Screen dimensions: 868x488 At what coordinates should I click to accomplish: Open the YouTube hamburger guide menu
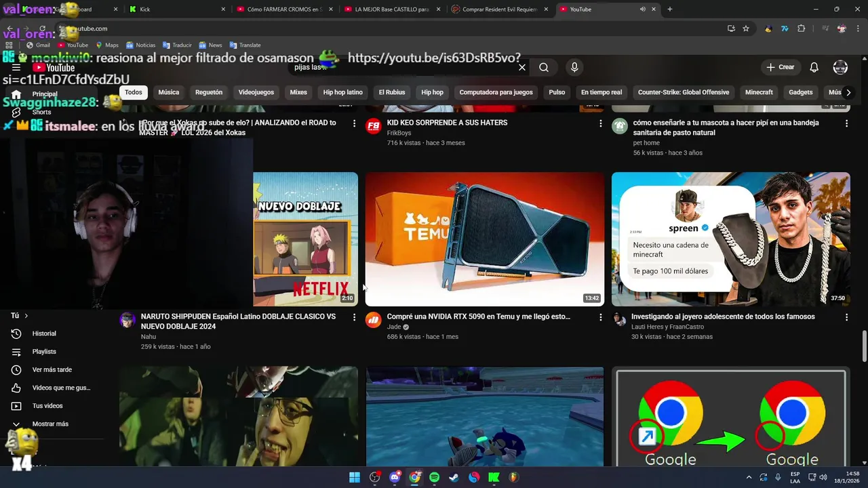pyautogui.click(x=16, y=68)
